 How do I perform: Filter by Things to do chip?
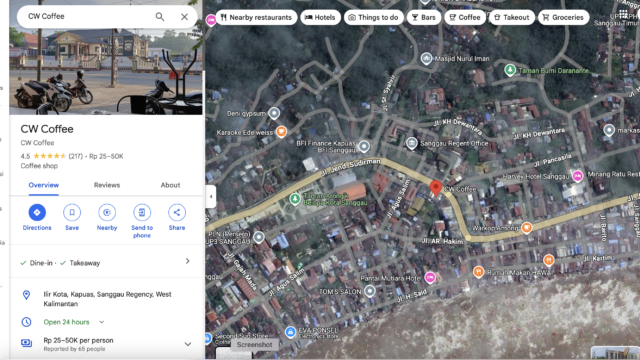tap(373, 17)
